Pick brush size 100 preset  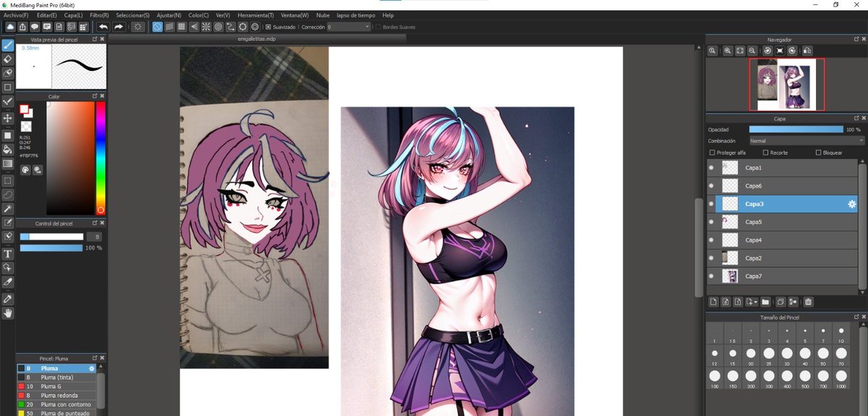(715, 378)
